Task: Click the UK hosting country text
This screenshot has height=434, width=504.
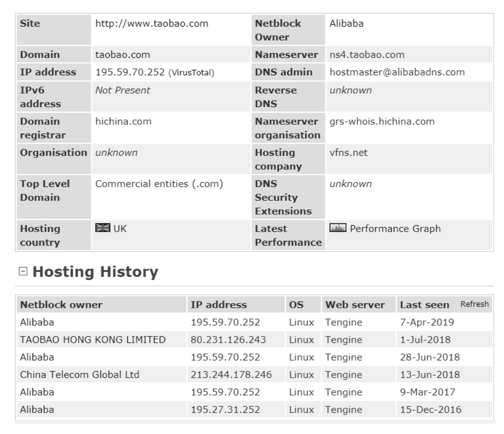Action: pyautogui.click(x=120, y=229)
